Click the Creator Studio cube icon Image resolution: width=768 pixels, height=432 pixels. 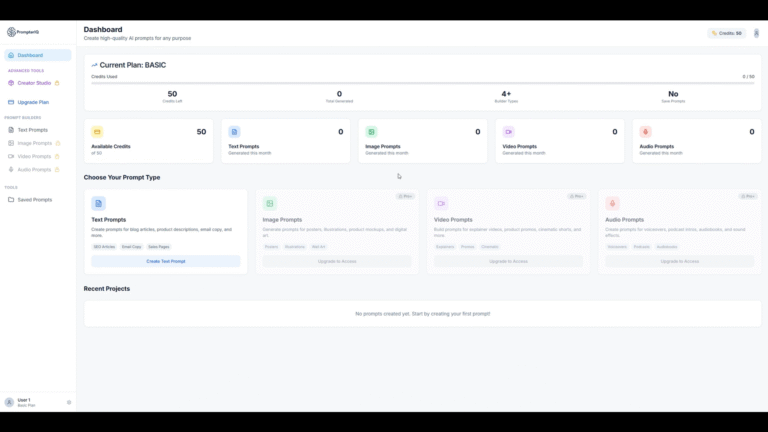(x=11, y=83)
